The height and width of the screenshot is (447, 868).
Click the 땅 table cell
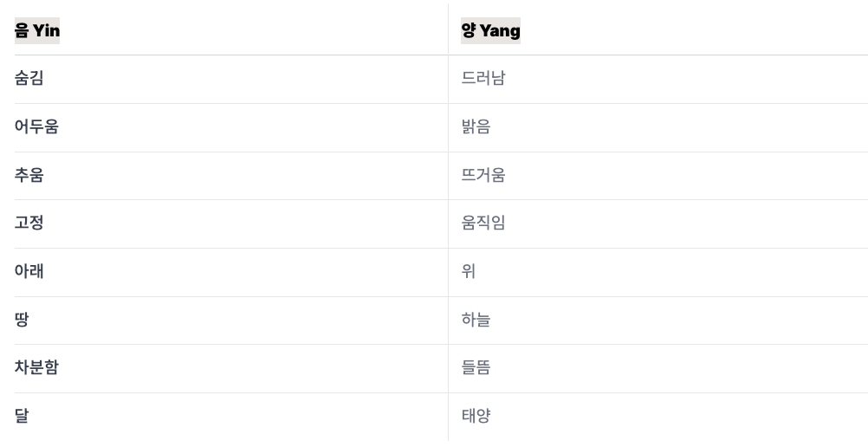click(x=230, y=321)
